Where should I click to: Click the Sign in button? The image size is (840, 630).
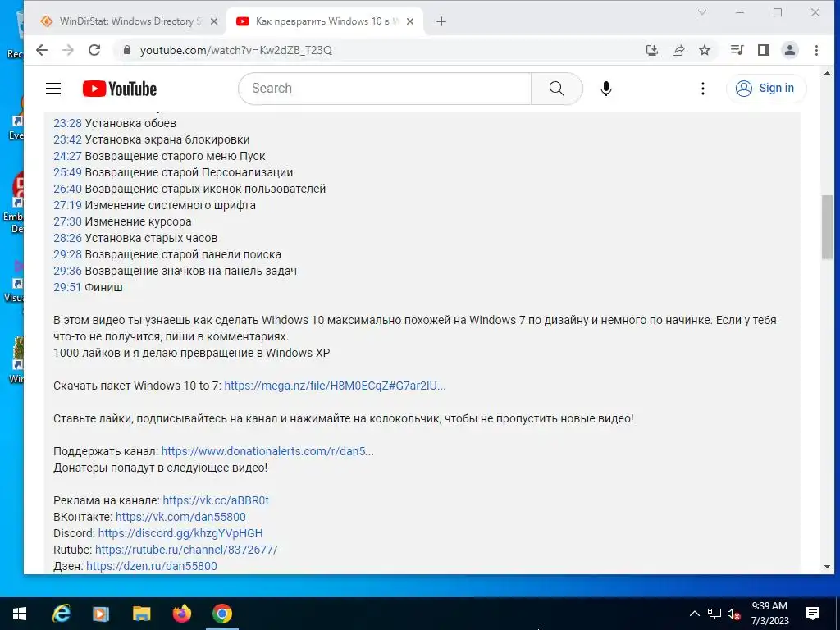point(765,88)
